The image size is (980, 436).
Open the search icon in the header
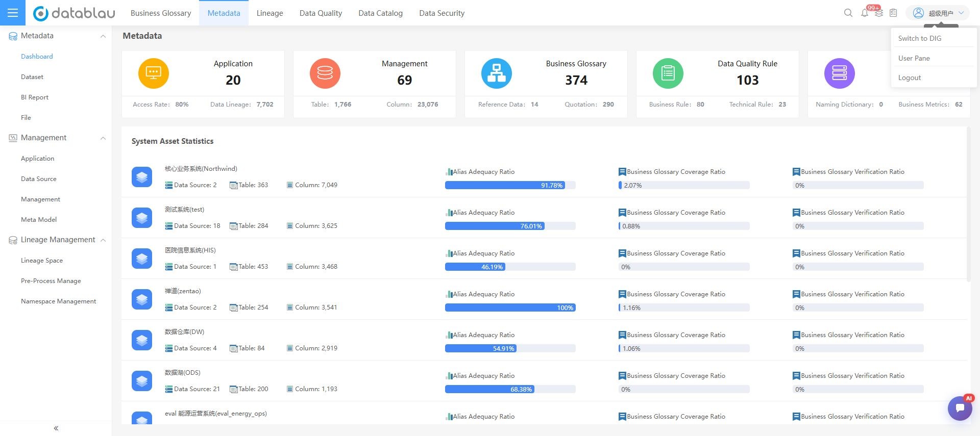click(x=848, y=13)
